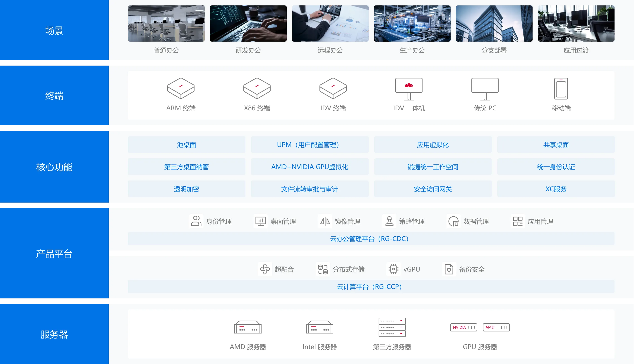Click the IDV 一体机 monitor icon
Image resolution: width=634 pixels, height=364 pixels.
coord(409,88)
